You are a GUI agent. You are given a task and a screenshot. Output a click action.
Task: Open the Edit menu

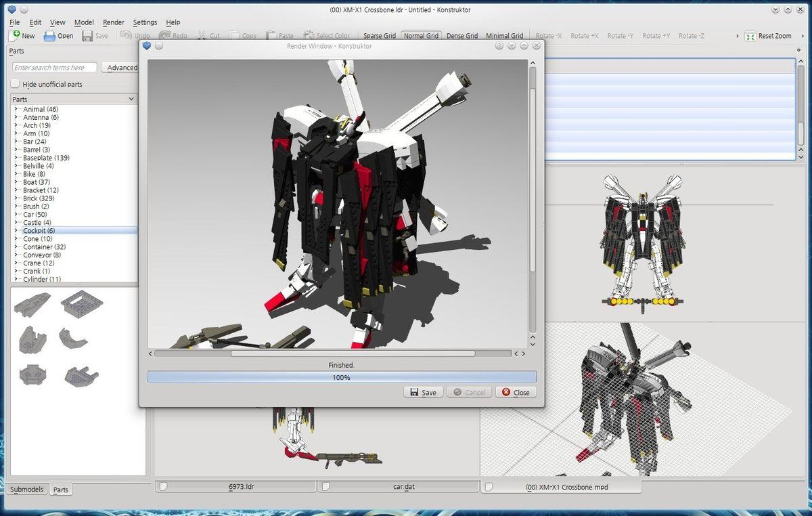(35, 22)
